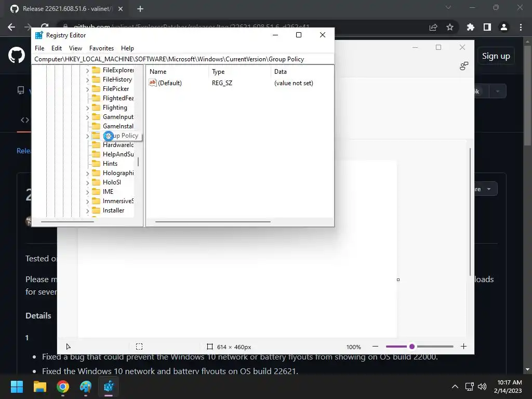Open the Edit menu in Registry Editor
This screenshot has height=399, width=532.
[x=56, y=48]
